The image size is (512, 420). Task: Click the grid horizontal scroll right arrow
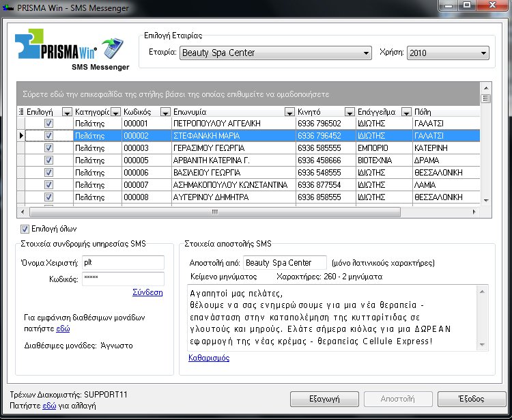tap(474, 212)
